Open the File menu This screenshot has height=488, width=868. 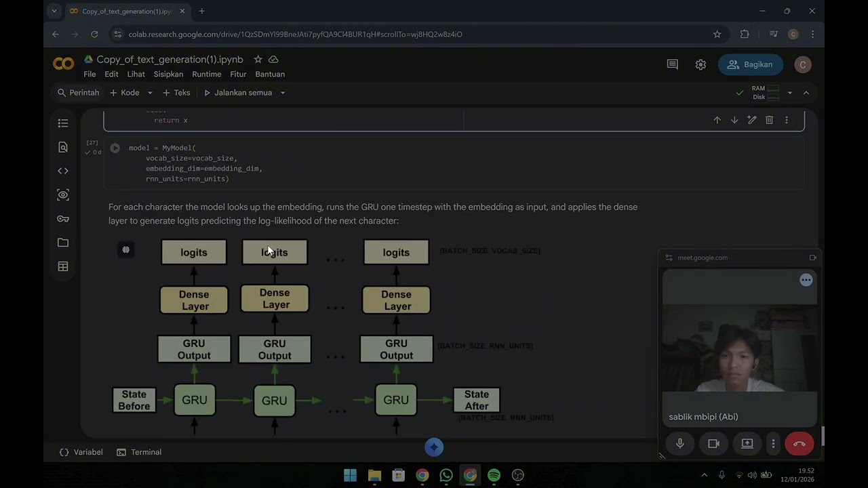tap(90, 75)
